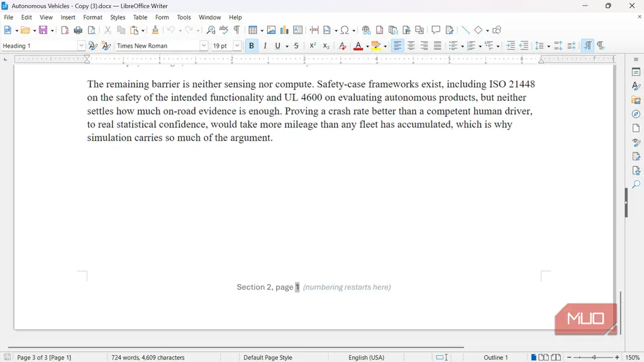
Task: Insert text box icon
Action: click(x=297, y=30)
